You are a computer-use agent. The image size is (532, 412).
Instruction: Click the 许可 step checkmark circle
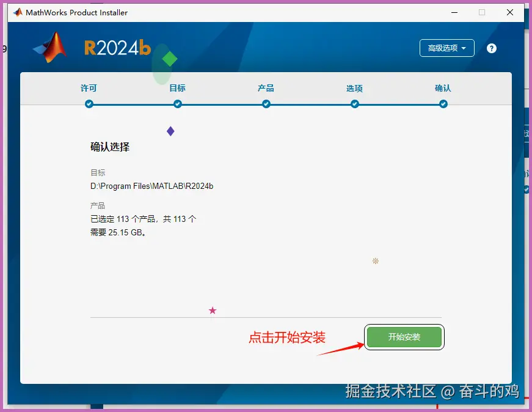pyautogui.click(x=89, y=104)
